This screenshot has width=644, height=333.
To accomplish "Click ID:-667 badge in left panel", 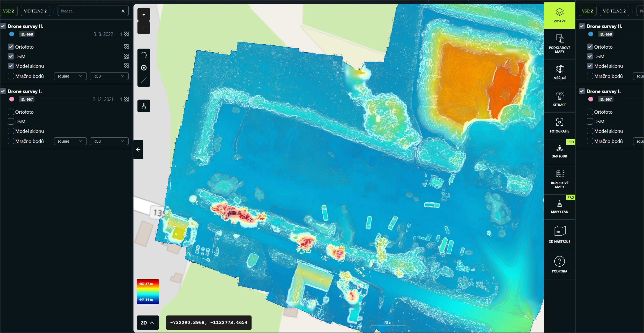I will pyautogui.click(x=27, y=99).
